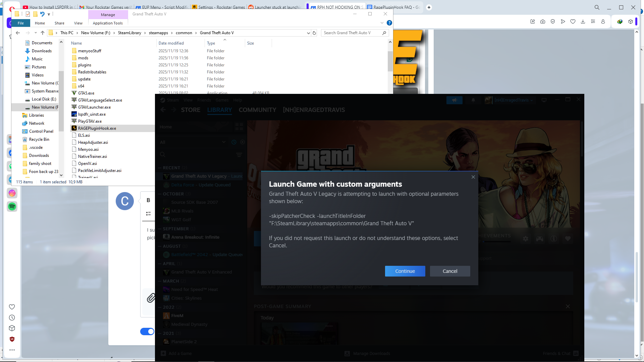The width and height of the screenshot is (644, 362).
Task: Click the Explorer up-directory arrow
Action: pos(43,33)
